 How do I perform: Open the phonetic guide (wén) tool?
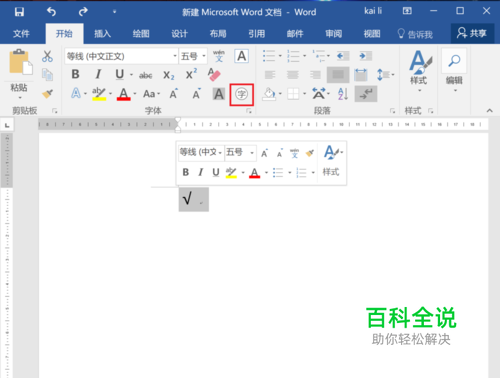tap(219, 56)
